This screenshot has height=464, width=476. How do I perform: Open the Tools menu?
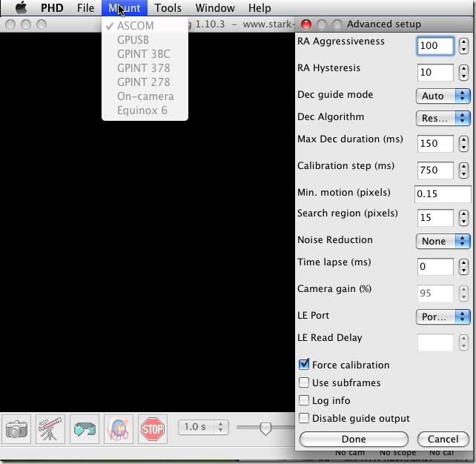click(x=168, y=8)
